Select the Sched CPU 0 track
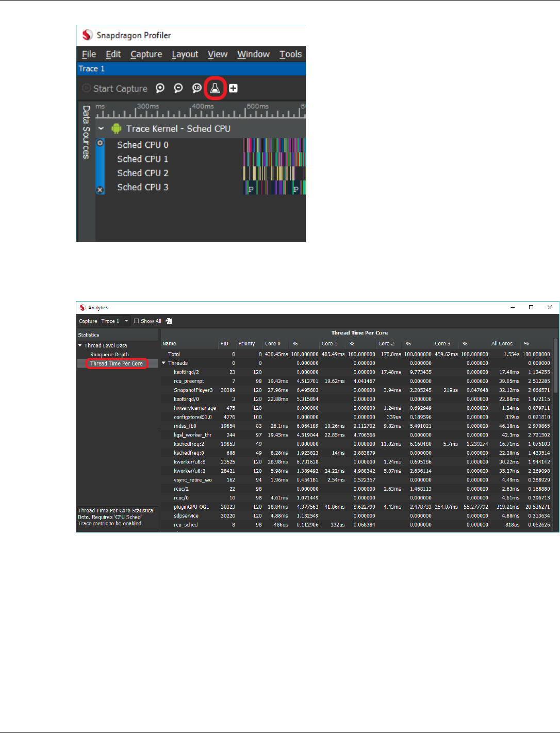Image resolution: width=560 pixels, height=733 pixels. (x=142, y=145)
